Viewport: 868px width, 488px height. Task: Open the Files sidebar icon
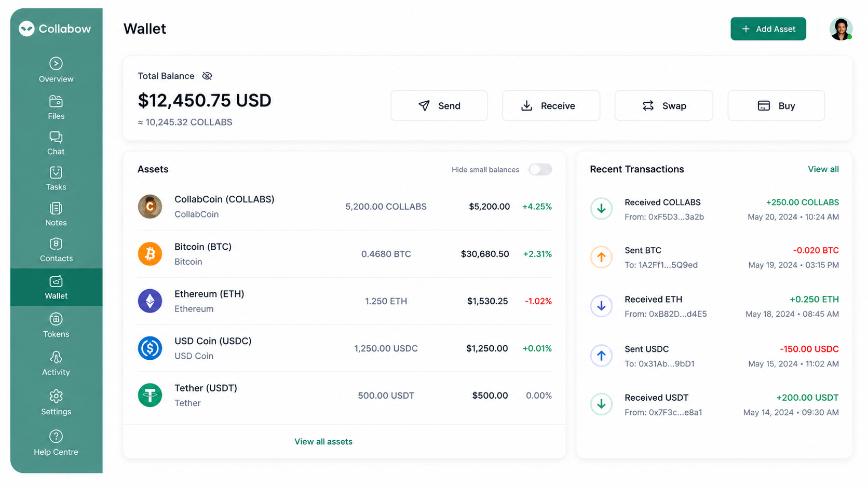(x=56, y=101)
